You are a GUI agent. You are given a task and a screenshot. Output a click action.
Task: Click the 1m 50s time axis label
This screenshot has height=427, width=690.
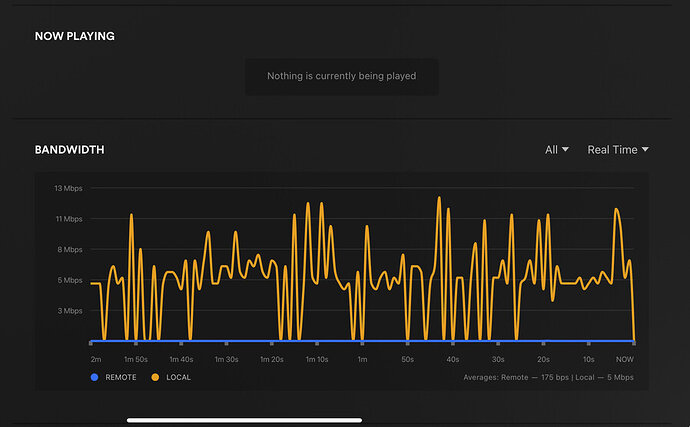pos(136,359)
